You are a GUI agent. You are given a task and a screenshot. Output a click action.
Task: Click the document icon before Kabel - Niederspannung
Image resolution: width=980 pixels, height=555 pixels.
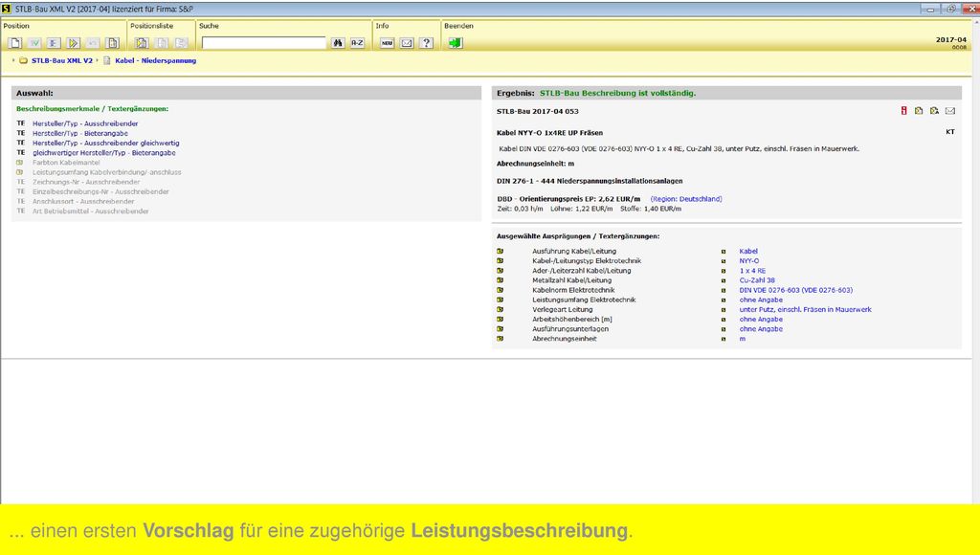click(107, 60)
